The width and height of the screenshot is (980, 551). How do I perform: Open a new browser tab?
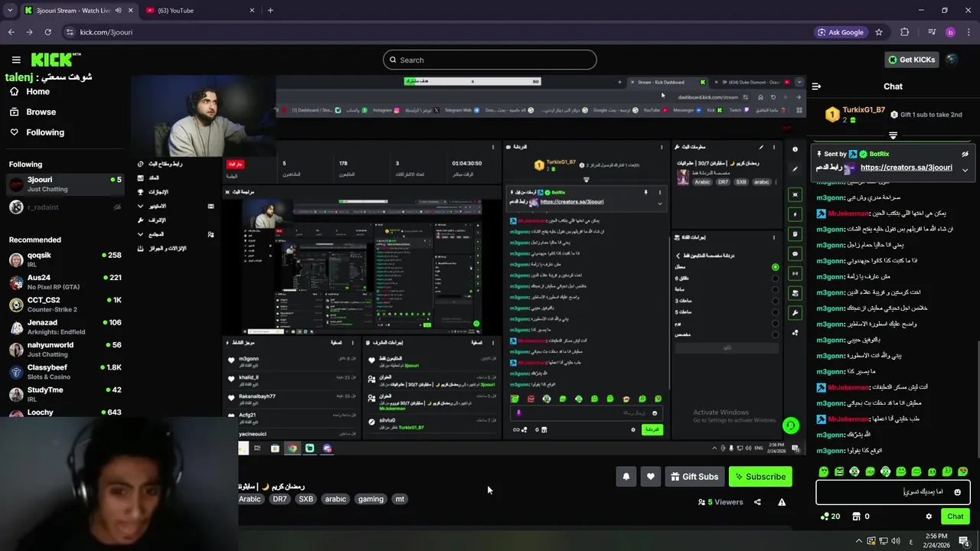(270, 11)
